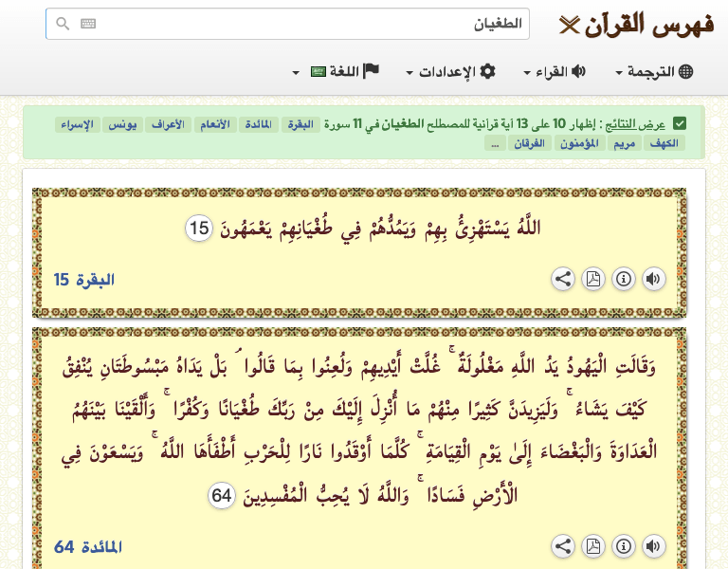This screenshot has width=728, height=569.
Task: Click the البقرة 15 verse reference link
Action: 84,280
